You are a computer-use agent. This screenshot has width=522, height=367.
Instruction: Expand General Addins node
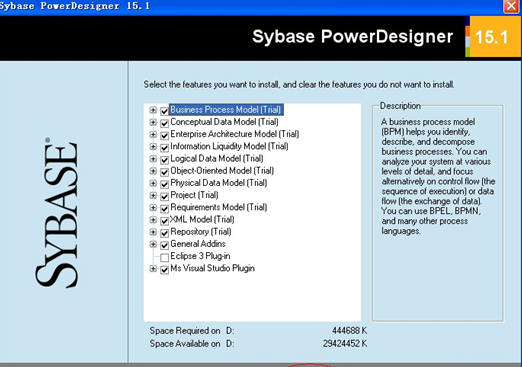tap(153, 244)
